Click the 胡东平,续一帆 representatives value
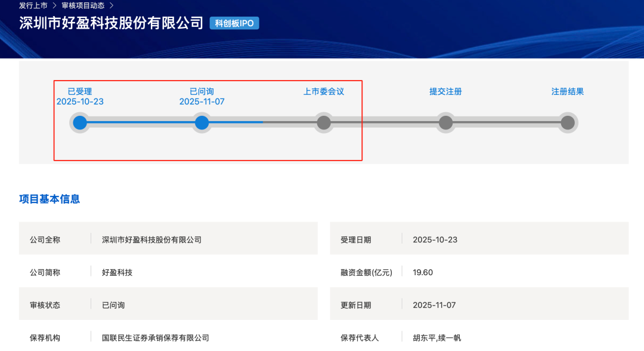 point(437,338)
